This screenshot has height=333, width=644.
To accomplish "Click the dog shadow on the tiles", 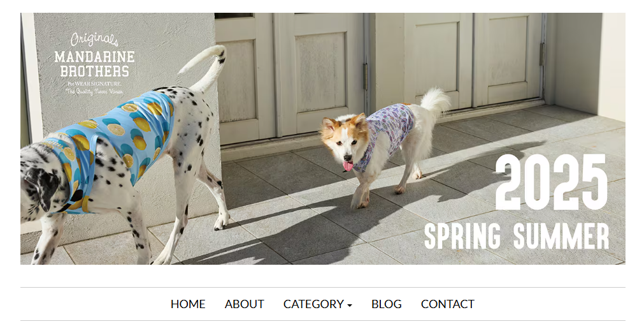I will [287, 234].
